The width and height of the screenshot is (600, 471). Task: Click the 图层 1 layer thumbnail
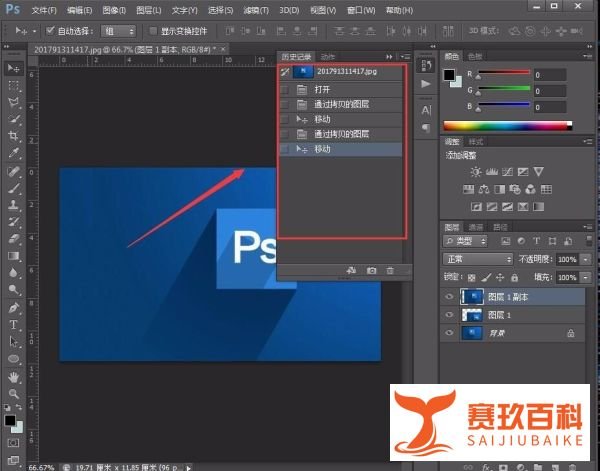pyautogui.click(x=472, y=315)
